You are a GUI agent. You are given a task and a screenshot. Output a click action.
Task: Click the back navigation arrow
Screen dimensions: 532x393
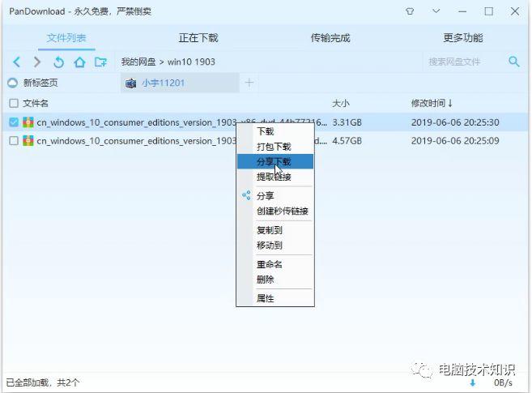[17, 62]
